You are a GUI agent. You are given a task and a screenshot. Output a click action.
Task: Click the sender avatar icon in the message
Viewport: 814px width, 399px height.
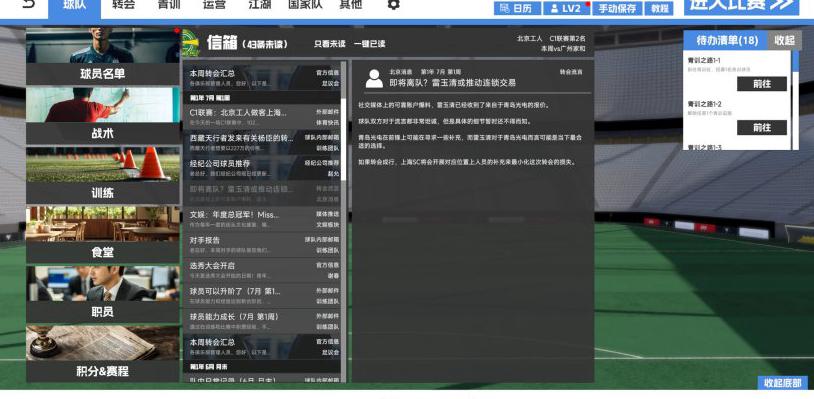374,78
